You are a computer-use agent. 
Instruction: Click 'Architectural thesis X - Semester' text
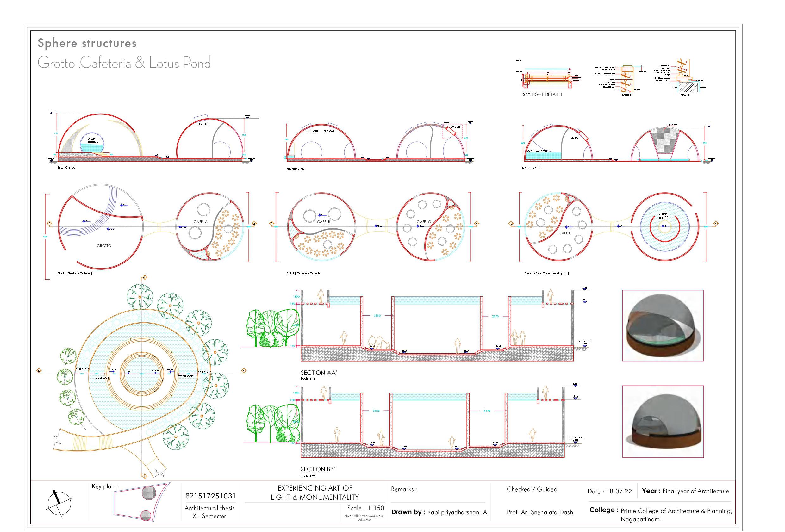point(209,512)
